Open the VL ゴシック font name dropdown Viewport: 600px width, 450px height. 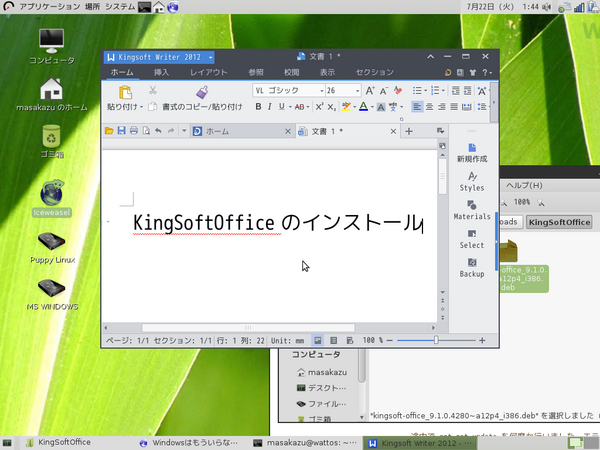click(321, 91)
